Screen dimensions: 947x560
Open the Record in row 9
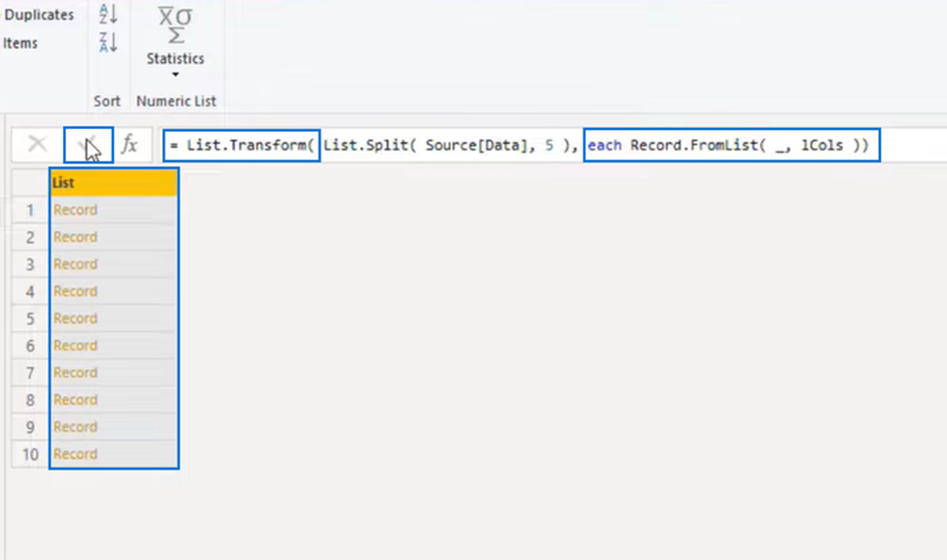click(x=76, y=427)
